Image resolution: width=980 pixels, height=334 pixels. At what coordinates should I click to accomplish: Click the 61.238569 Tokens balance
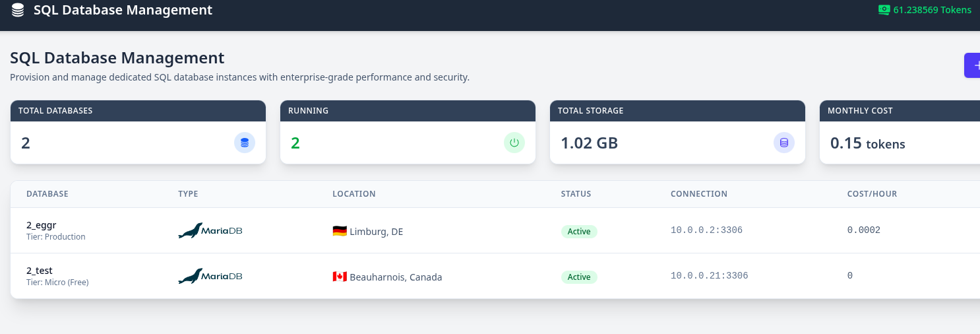point(932,10)
